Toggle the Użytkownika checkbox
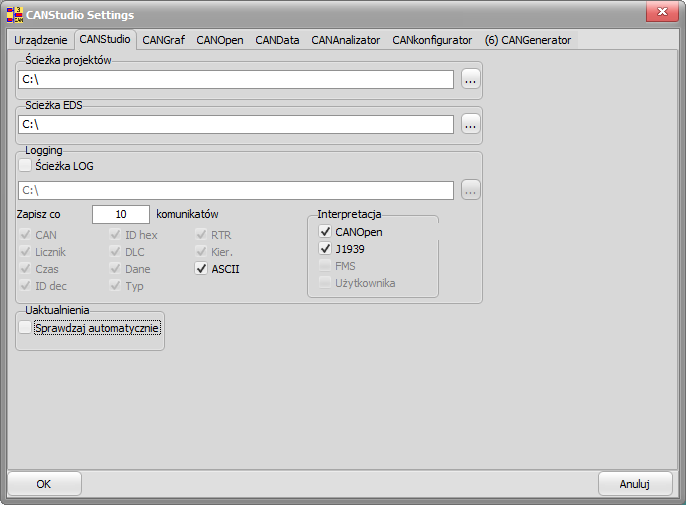The image size is (686, 505). pyautogui.click(x=325, y=283)
